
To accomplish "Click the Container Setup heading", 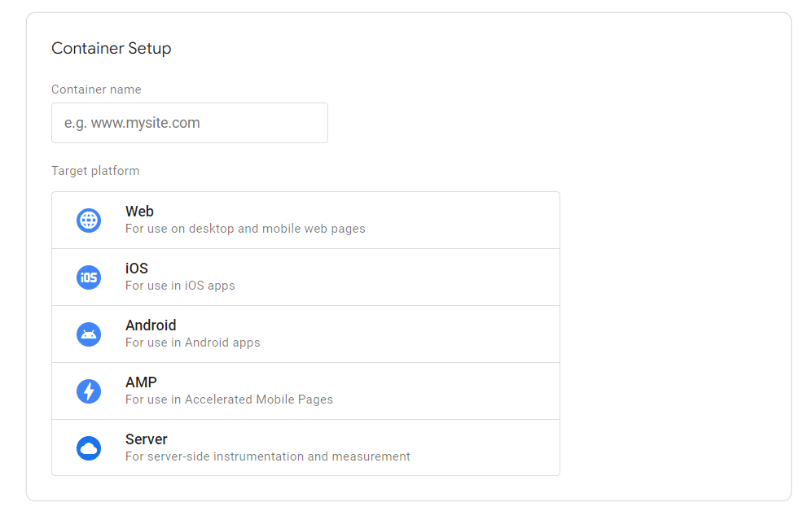I will click(x=111, y=48).
